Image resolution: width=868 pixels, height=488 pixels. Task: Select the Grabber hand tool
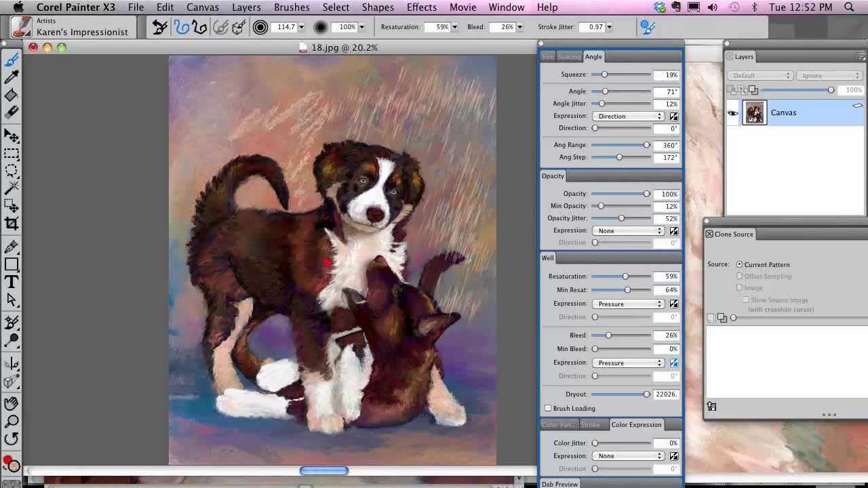(x=12, y=404)
